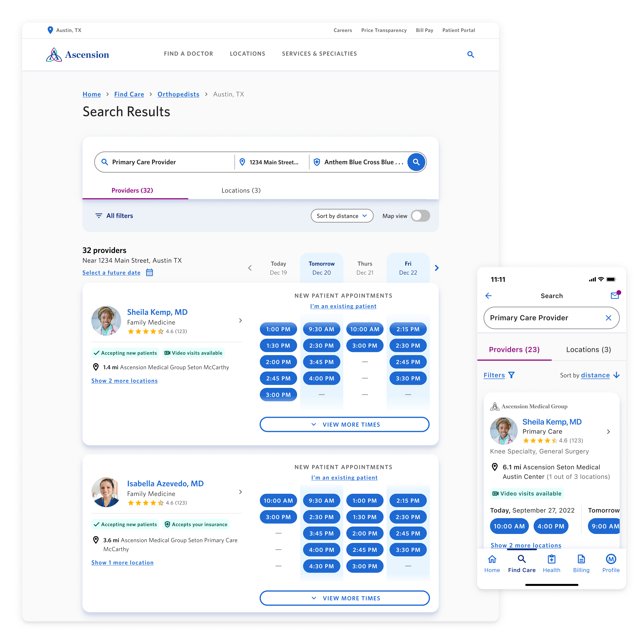644x644 pixels.
Task: Click Isabella Azevedo's profile photo
Action: (106, 492)
